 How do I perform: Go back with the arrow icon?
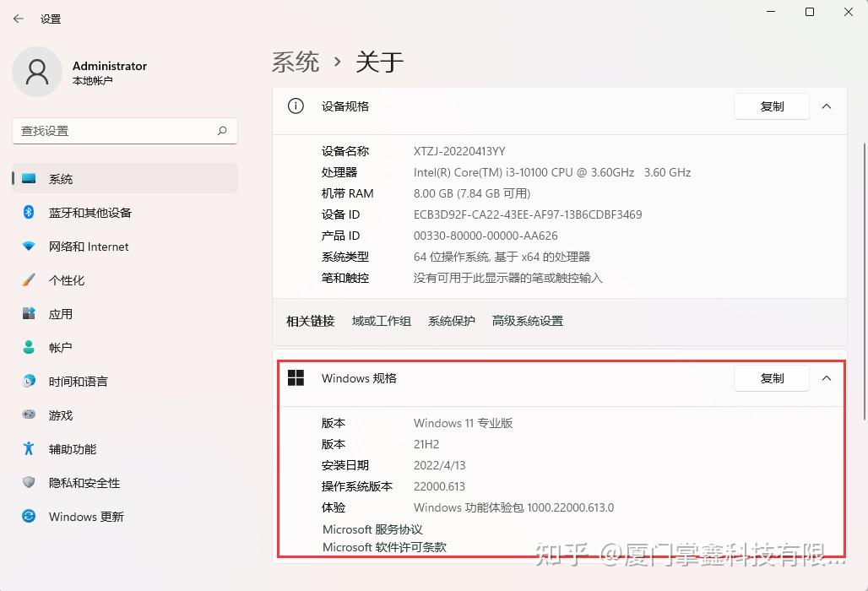coord(19,19)
